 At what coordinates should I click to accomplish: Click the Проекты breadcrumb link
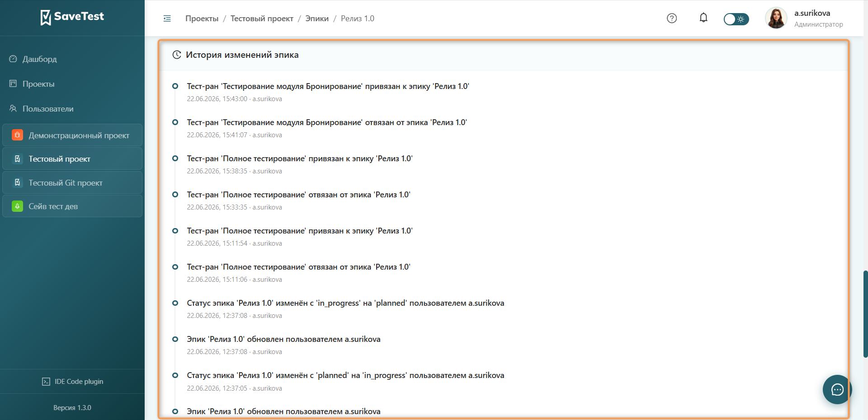[x=202, y=19]
